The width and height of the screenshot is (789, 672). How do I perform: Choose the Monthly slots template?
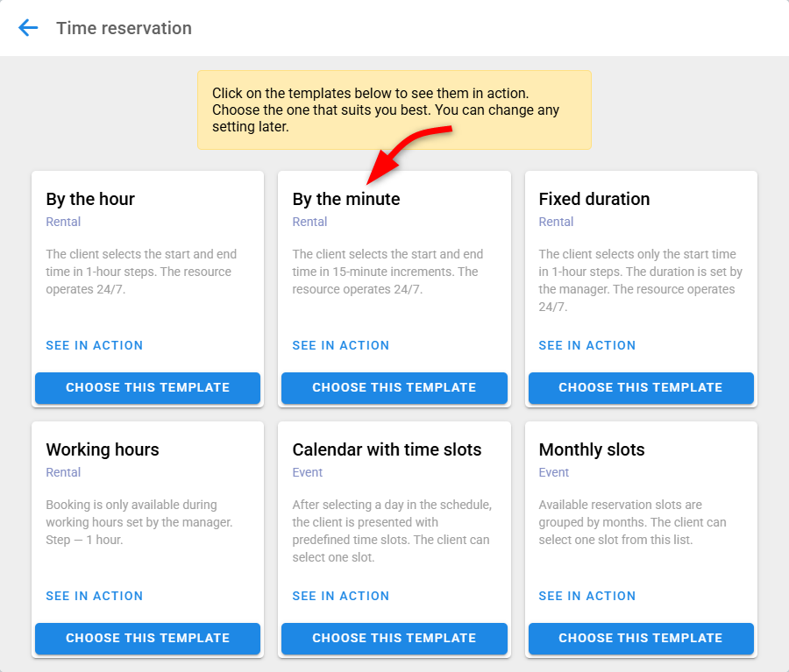coord(640,638)
